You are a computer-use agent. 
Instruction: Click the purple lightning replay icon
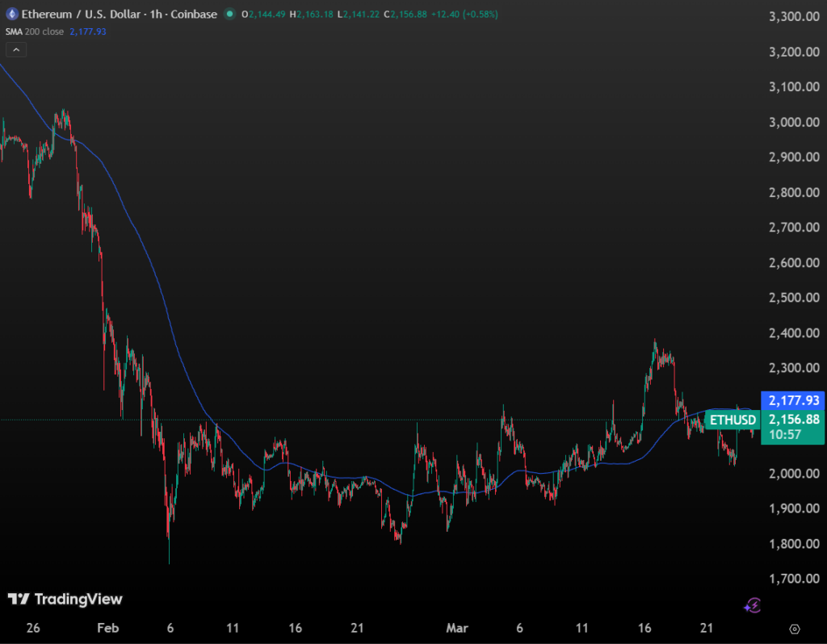coord(753,604)
